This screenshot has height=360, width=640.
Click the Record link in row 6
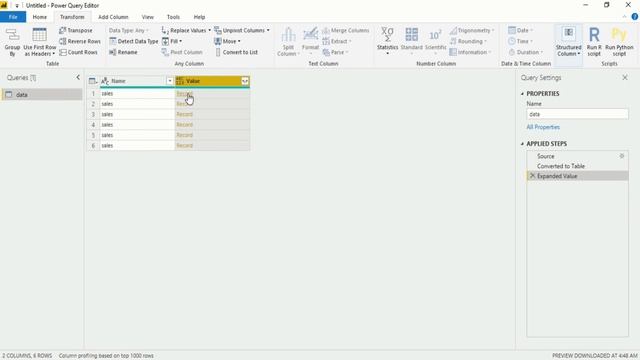[184, 145]
